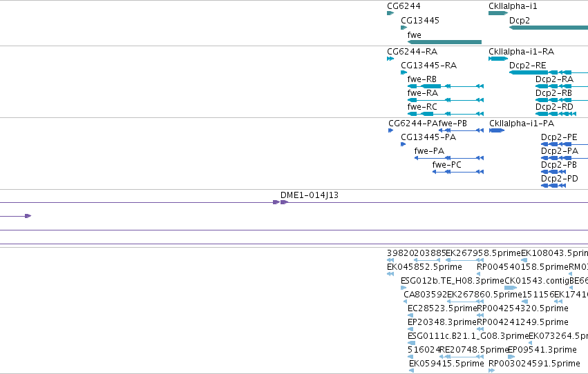Image resolution: width=588 pixels, height=374 pixels.
Task: Open the DME1-014J13 BAC label
Action: point(310,195)
